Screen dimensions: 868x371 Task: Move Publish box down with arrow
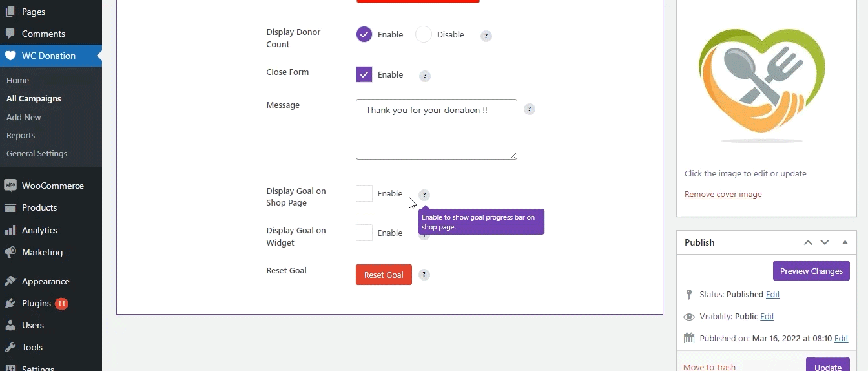click(825, 242)
